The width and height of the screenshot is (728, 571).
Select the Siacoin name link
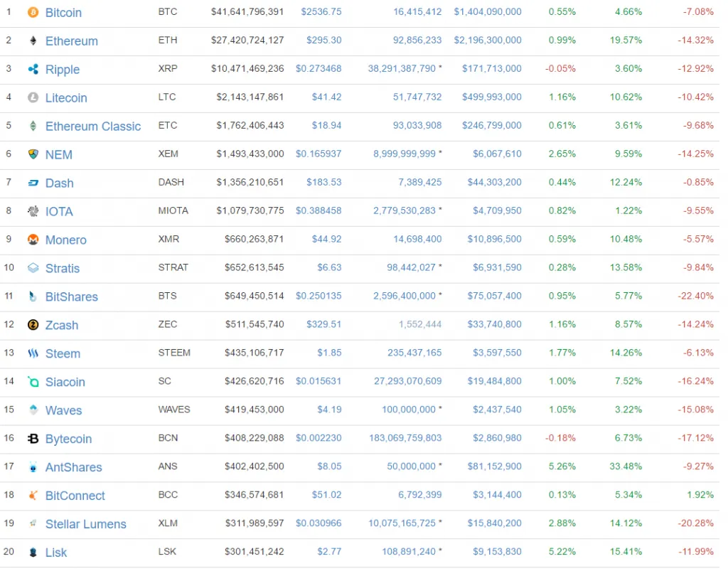click(65, 382)
